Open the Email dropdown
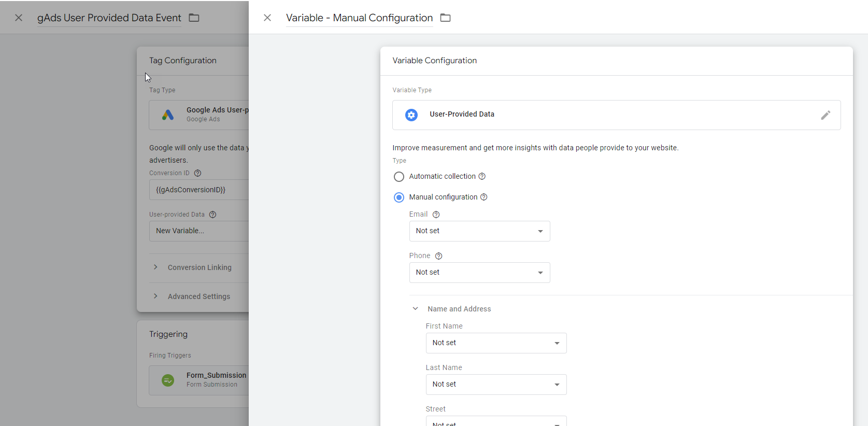 tap(479, 231)
